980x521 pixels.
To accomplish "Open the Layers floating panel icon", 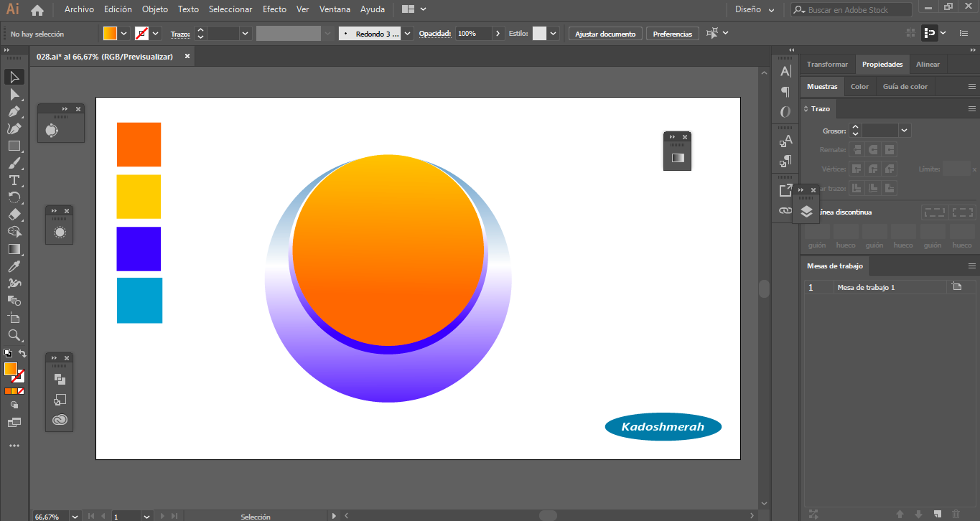I will tap(806, 211).
